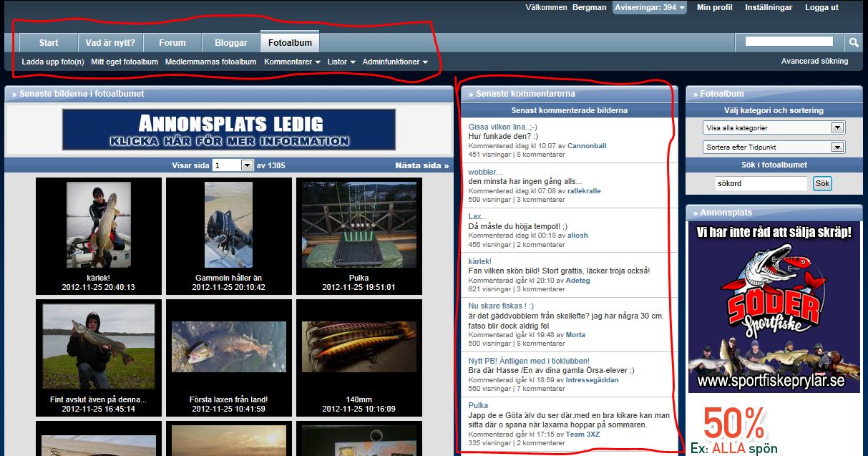Expand the Listor submenu
The width and height of the screenshot is (868, 456).
(x=341, y=62)
